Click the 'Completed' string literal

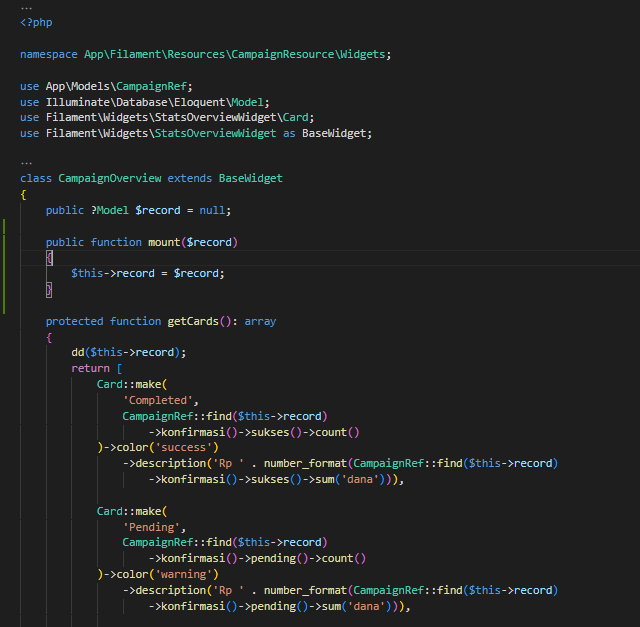158,400
